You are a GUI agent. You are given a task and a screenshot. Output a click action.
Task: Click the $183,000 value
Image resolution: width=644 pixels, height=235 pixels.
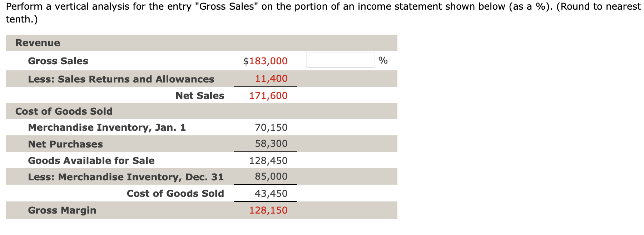[265, 61]
